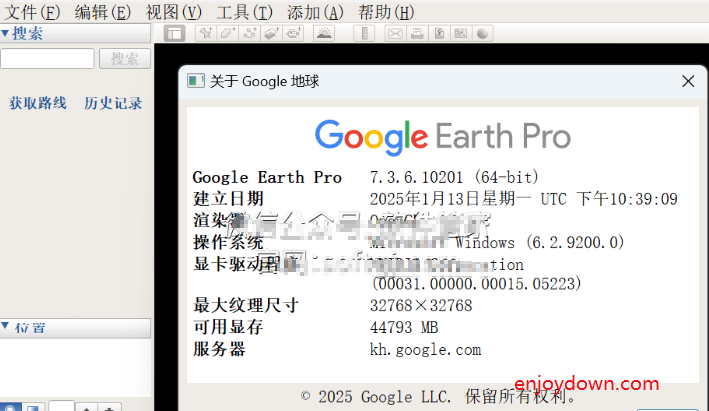This screenshot has width=709, height=411.
Task: Open the 编辑(E) menu
Action: 103,12
